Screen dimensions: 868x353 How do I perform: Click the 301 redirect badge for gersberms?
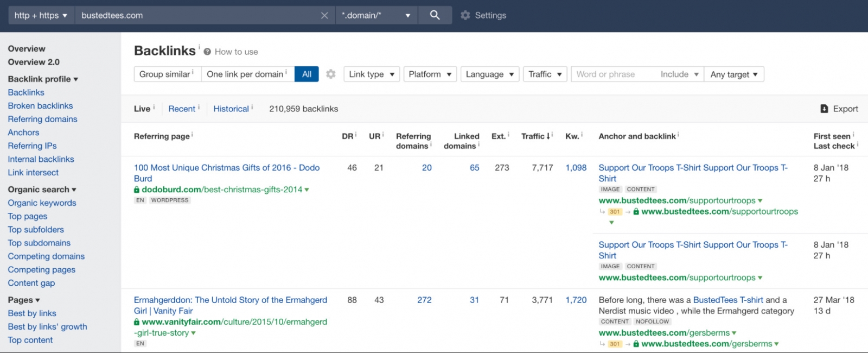click(x=615, y=344)
